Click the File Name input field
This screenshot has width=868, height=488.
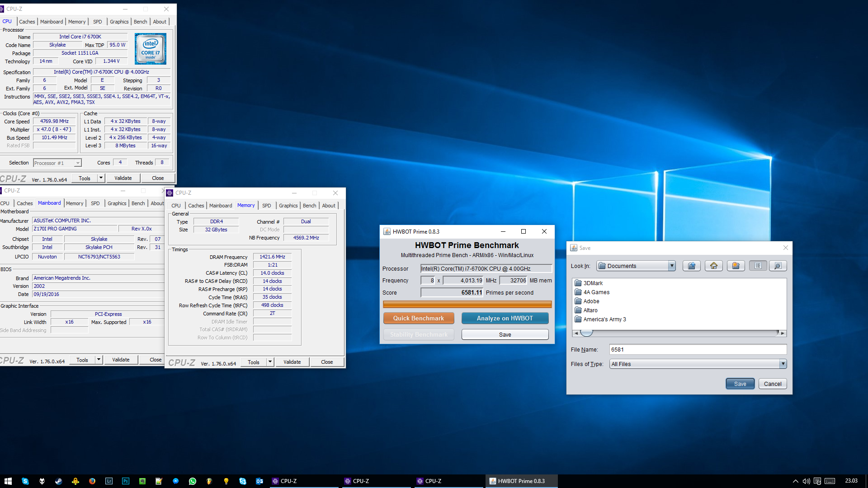698,349
